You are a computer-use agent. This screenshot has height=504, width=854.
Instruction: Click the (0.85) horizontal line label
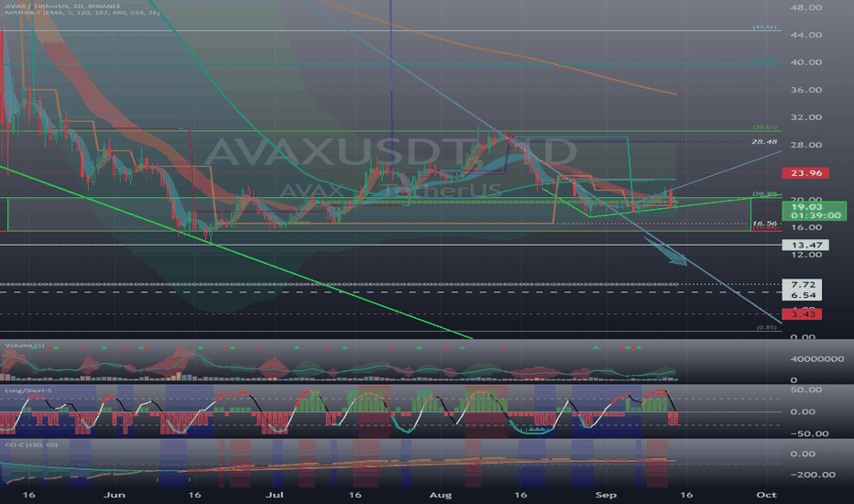click(767, 327)
